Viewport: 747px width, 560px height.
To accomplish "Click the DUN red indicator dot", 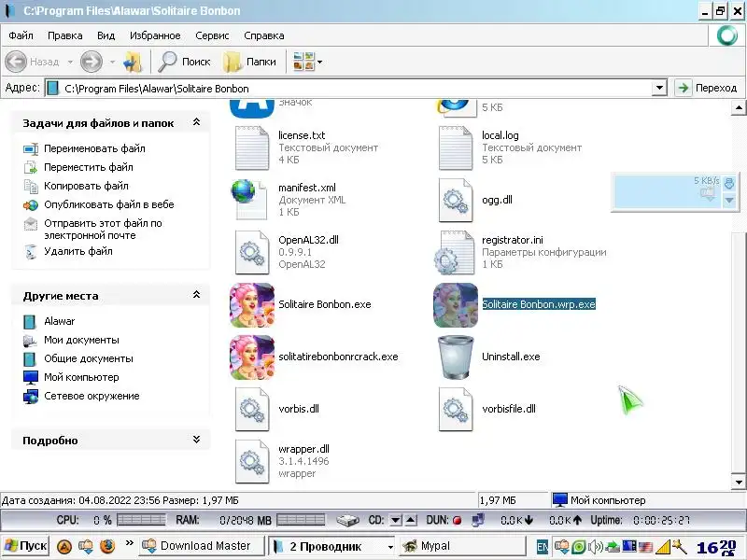I will pos(458,521).
